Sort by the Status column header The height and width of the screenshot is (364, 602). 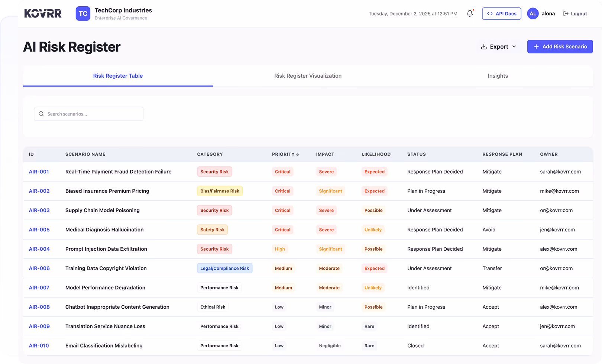click(417, 154)
